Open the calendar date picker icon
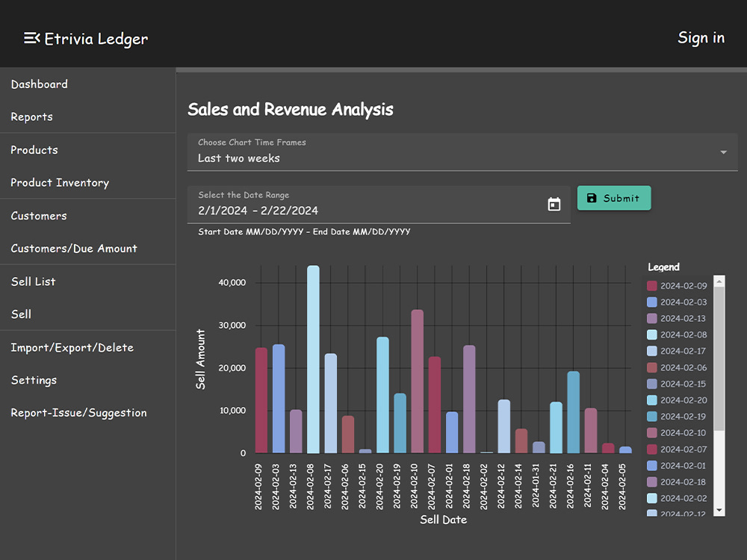 (554, 205)
